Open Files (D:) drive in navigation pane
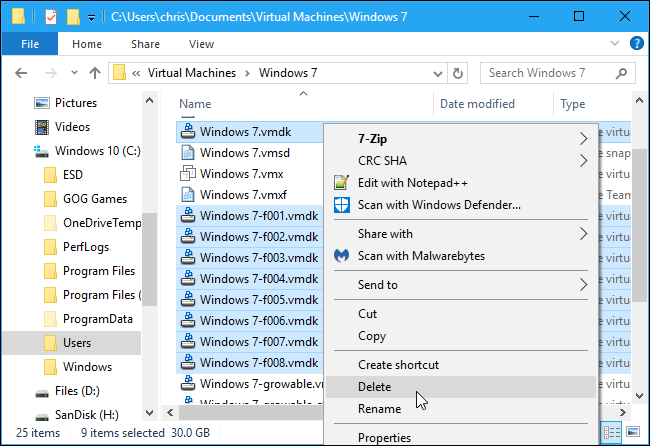The width and height of the screenshot is (650, 446). point(67,391)
